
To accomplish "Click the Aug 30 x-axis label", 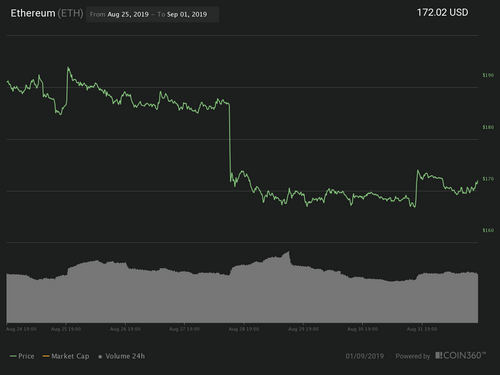I will pyautogui.click(x=362, y=329).
